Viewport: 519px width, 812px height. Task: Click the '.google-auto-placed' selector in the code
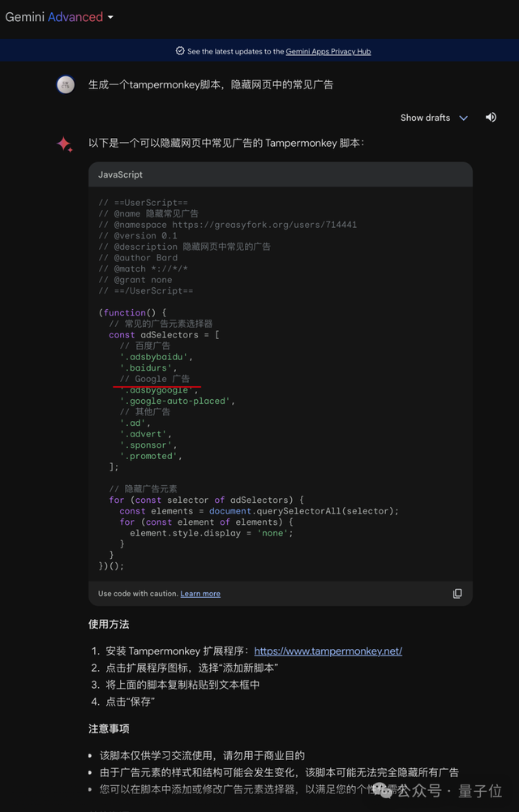coord(177,401)
